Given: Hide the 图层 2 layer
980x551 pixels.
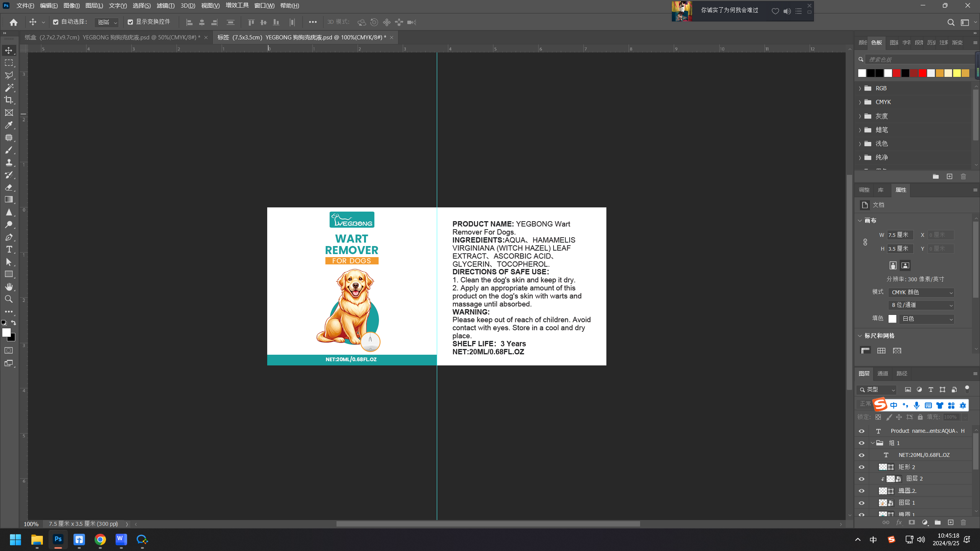Looking at the screenshot, I should (x=861, y=479).
